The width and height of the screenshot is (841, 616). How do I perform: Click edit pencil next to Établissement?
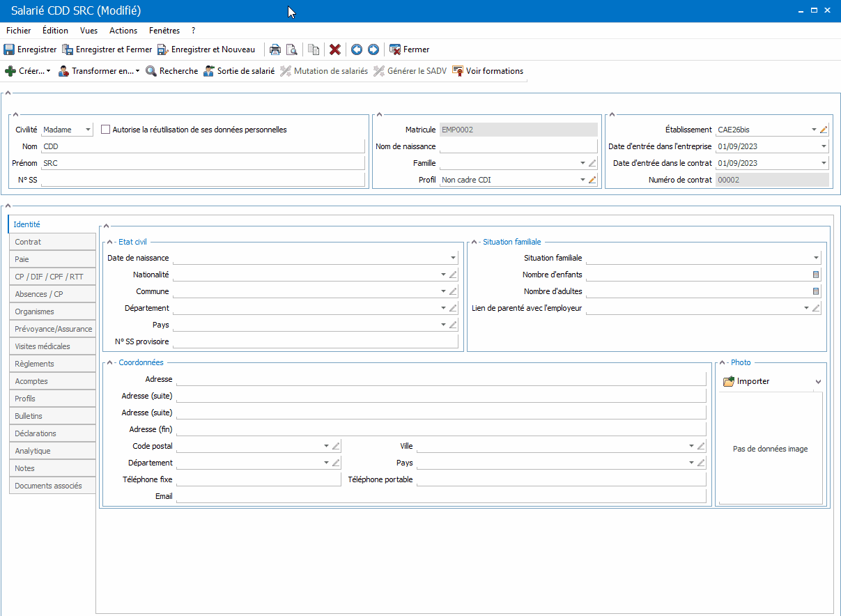(x=824, y=130)
